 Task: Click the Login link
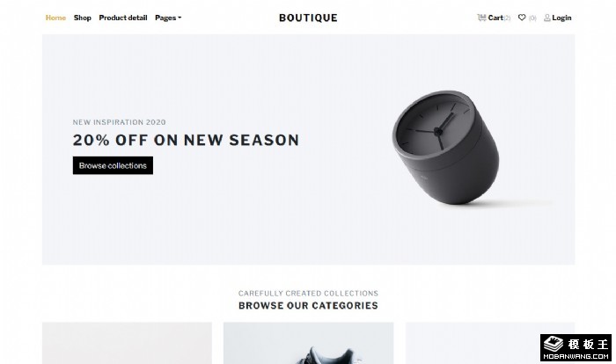point(561,18)
